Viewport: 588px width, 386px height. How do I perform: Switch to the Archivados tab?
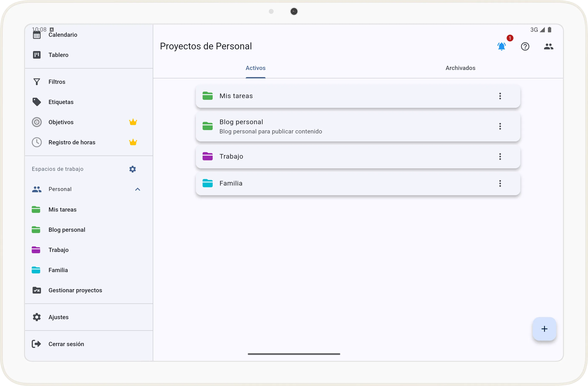click(460, 68)
